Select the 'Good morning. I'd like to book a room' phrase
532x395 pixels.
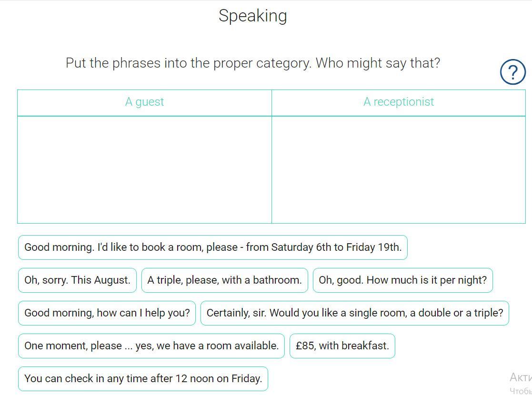tap(212, 247)
